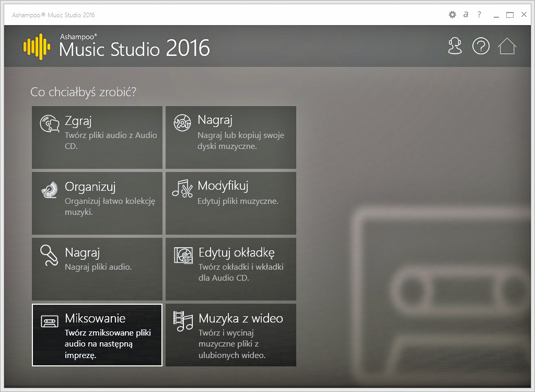Open help with the circled question mark

[481, 46]
